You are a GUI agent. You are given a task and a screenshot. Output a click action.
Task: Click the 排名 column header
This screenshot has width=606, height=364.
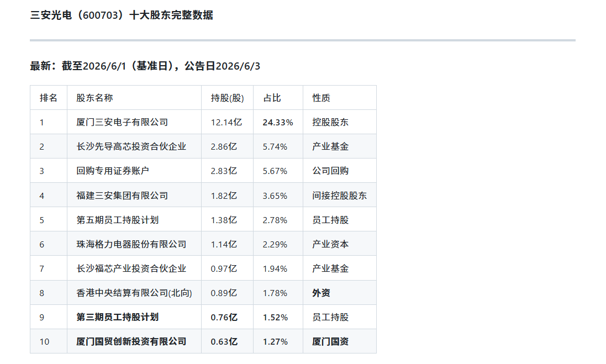(48, 98)
